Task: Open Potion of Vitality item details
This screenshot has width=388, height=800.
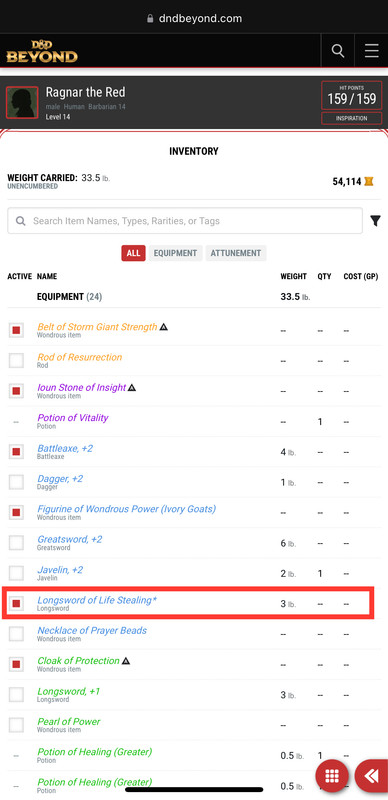Action: pos(73,418)
